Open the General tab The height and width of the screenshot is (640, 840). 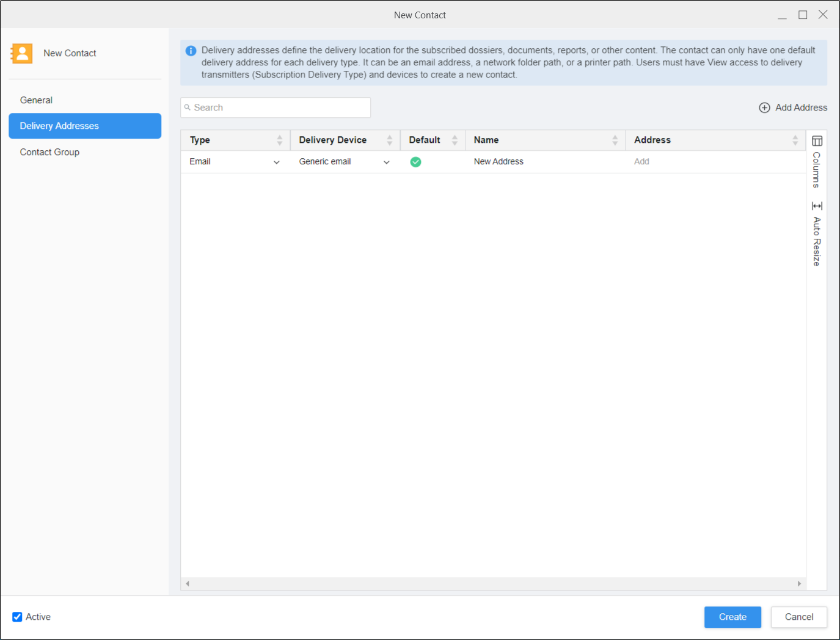click(36, 100)
